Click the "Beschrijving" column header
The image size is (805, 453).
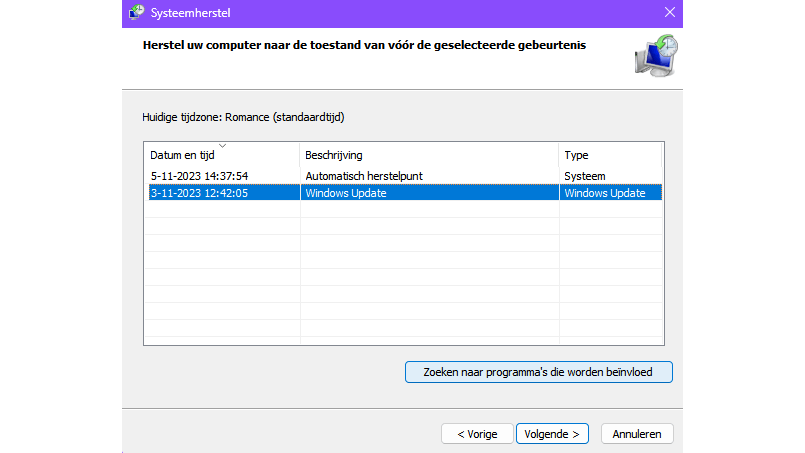tap(333, 156)
